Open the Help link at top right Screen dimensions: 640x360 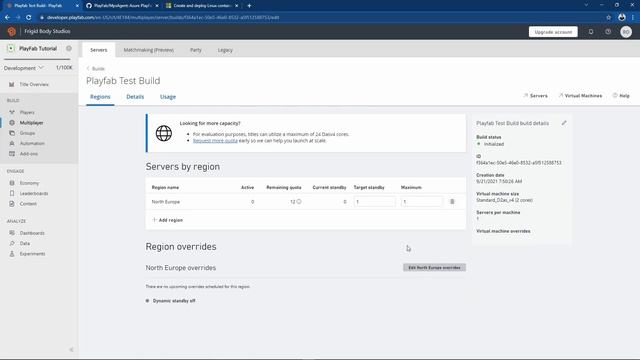[x=621, y=96]
